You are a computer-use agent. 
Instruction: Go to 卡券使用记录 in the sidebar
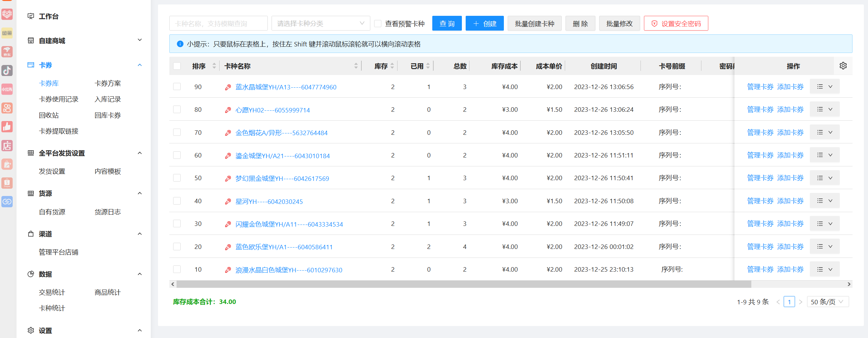[x=59, y=99]
